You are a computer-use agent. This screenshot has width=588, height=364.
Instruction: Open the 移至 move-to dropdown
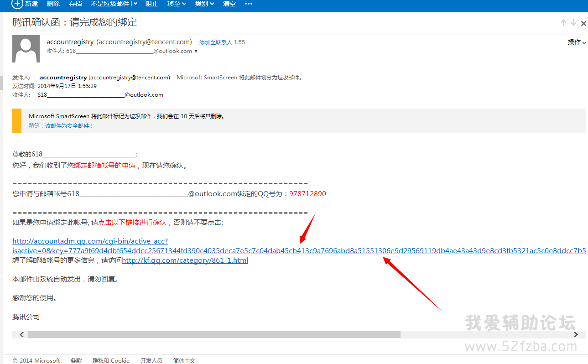coord(177,4)
